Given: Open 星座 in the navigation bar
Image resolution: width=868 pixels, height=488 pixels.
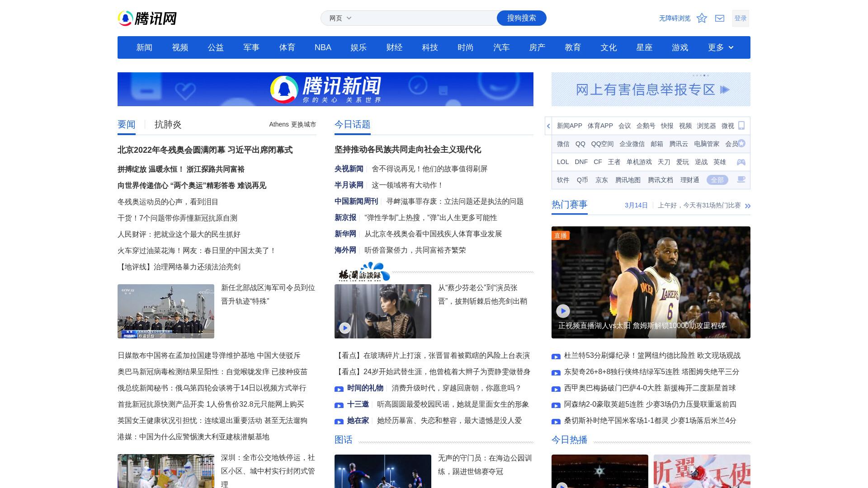Looking at the screenshot, I should [x=644, y=47].
